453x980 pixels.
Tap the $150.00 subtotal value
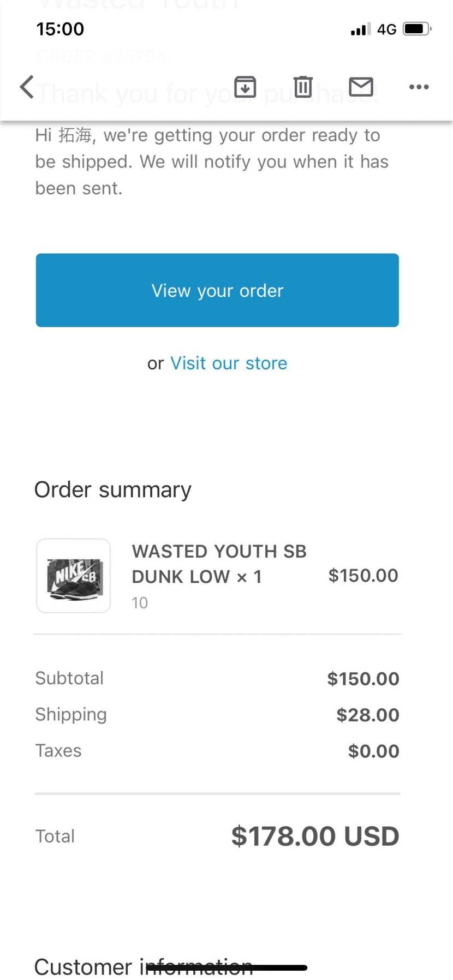363,679
